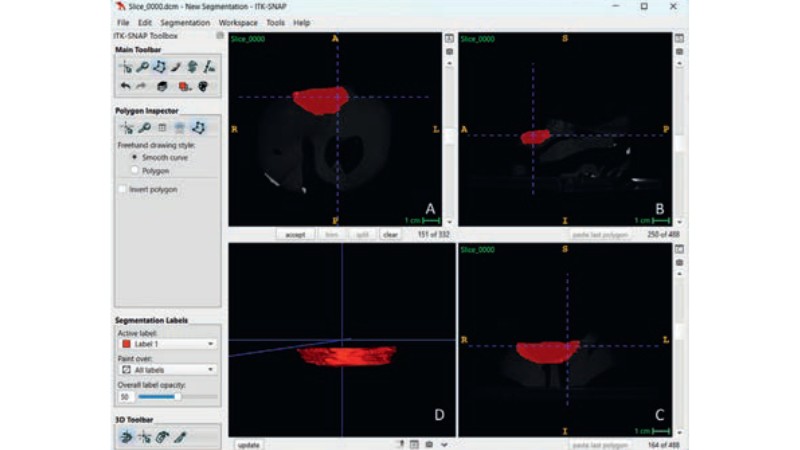Expand the chevron below the 3D view
The image size is (800, 450).
click(x=444, y=445)
